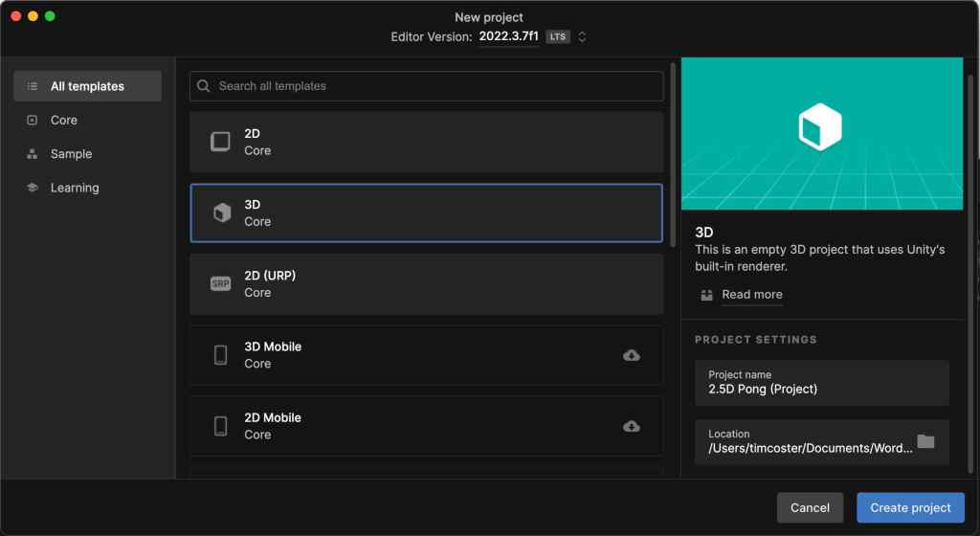
Task: Open the Editor Version dropdown arrows
Action: point(582,37)
